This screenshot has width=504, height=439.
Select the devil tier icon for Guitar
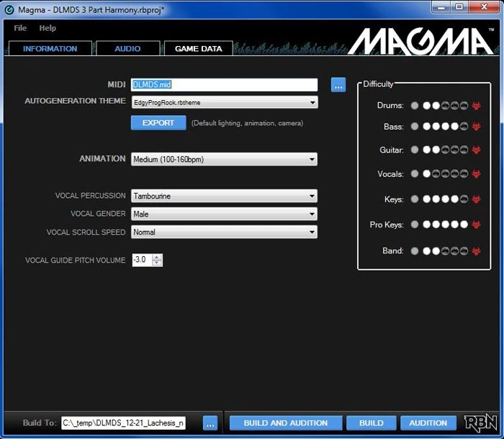pos(477,150)
